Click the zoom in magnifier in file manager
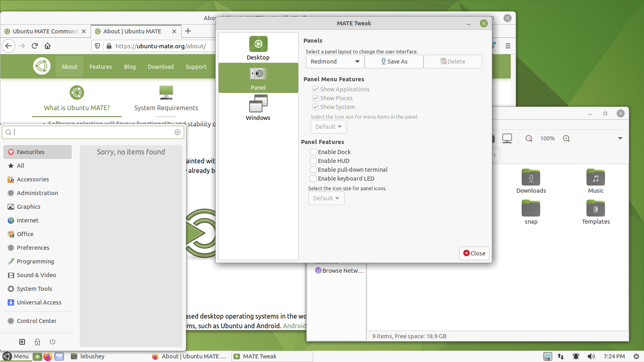This screenshot has height=362, width=644. pos(566,138)
